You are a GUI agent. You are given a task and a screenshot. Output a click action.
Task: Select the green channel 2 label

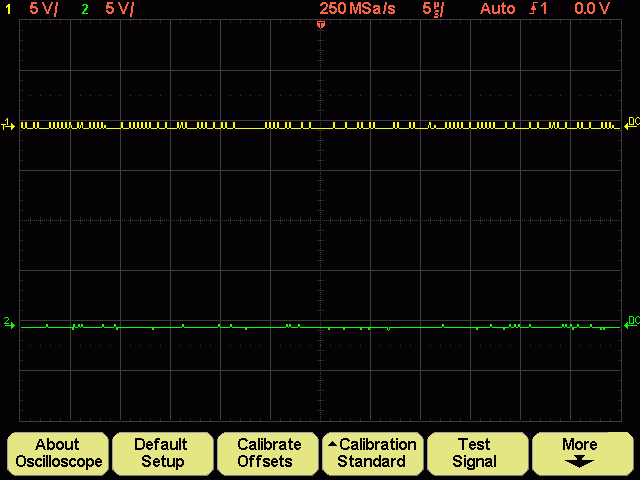point(85,9)
